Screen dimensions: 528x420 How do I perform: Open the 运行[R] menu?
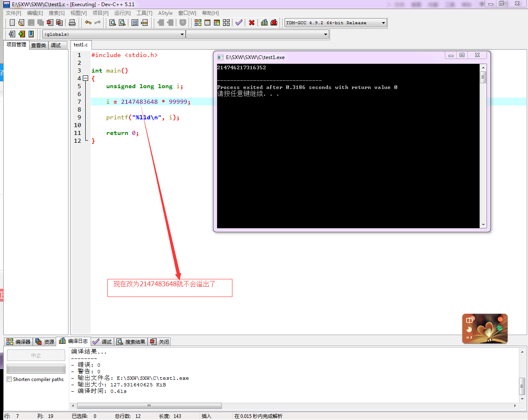pyautogui.click(x=123, y=13)
